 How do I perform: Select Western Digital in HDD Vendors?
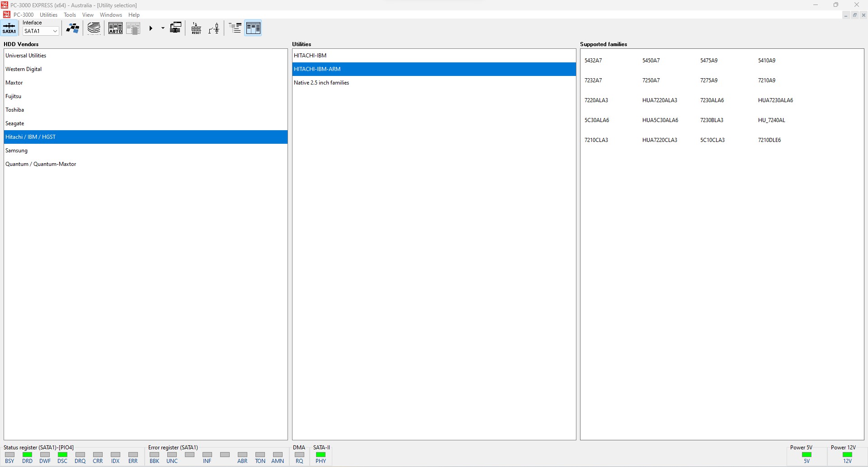[x=24, y=69]
